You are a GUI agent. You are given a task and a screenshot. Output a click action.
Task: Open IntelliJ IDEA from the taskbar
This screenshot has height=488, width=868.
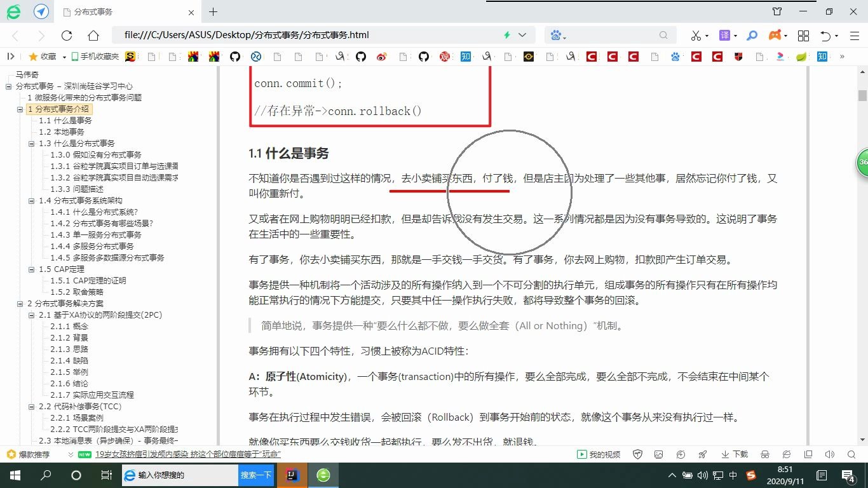[x=291, y=475]
